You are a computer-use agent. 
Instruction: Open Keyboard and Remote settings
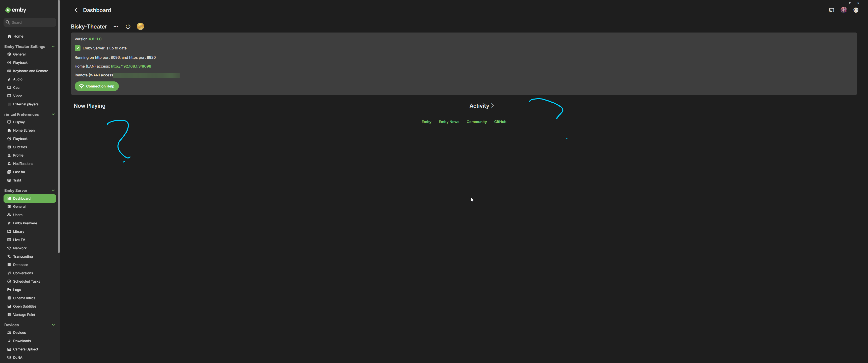30,71
